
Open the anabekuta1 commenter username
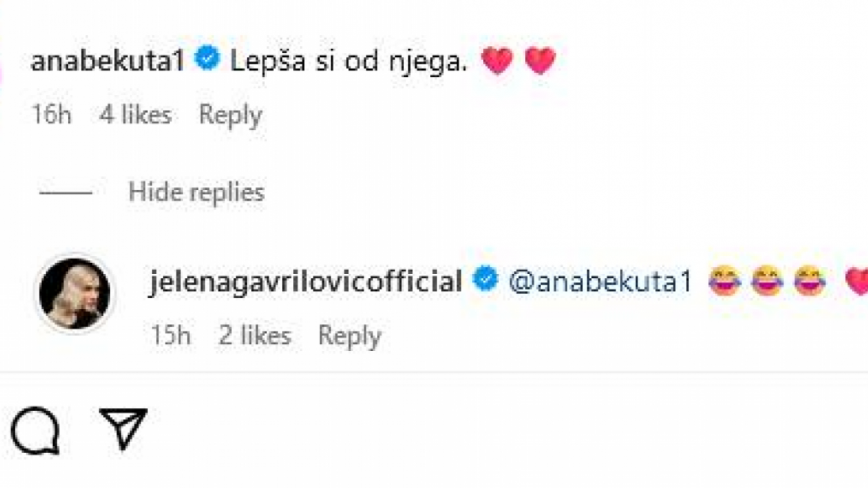tap(108, 61)
